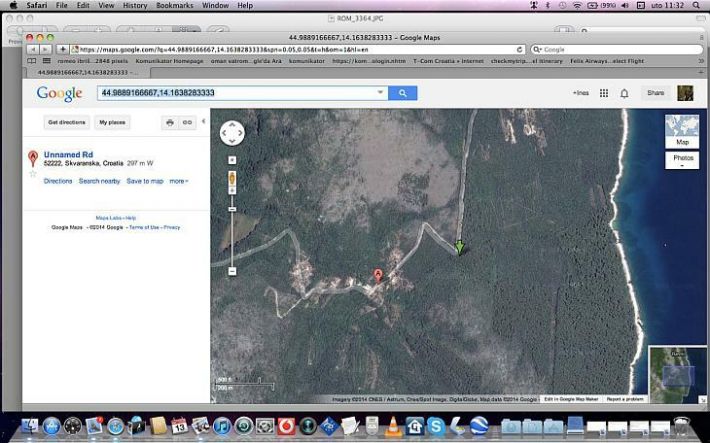710x443 pixels.
Task: Expand the Photos layer dropdown
Action: coord(682,161)
